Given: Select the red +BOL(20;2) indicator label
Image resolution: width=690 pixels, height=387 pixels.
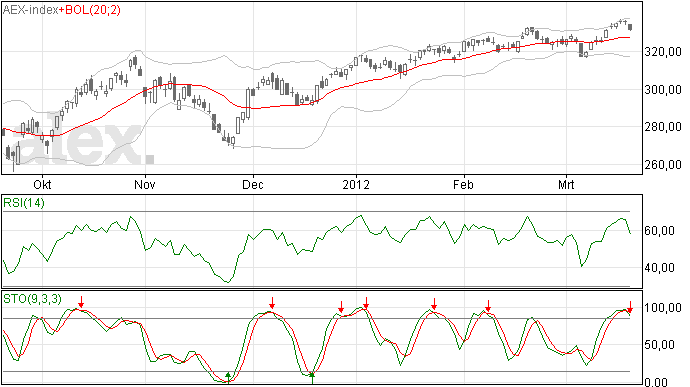Looking at the screenshot, I should tap(90, 10).
